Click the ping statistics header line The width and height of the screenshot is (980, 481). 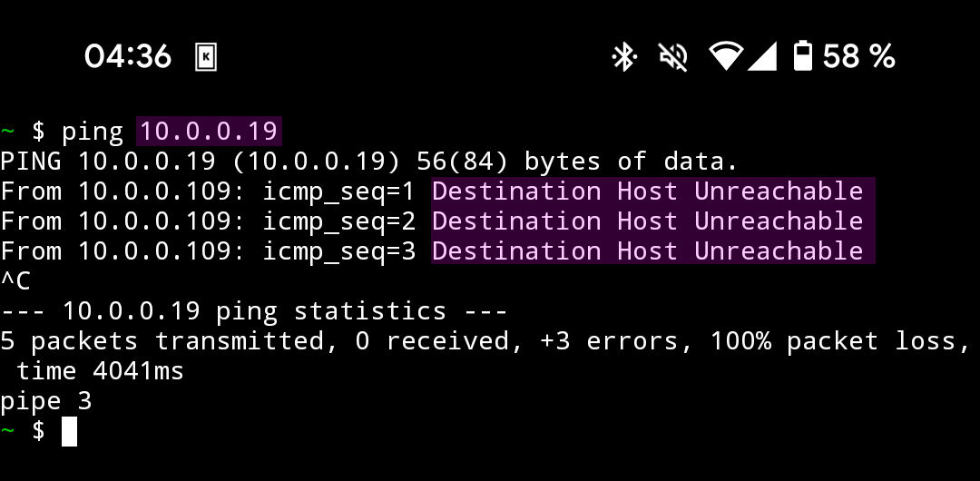tap(254, 311)
